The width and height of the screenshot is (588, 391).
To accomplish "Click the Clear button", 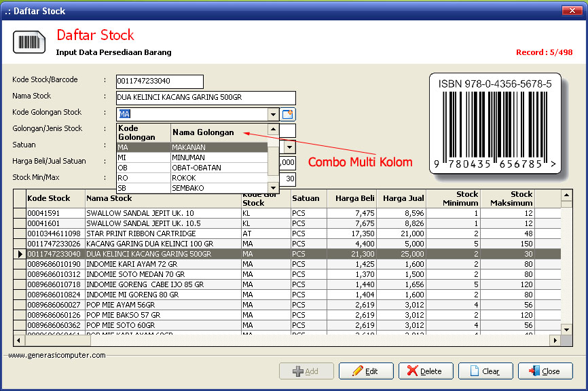I will [485, 371].
